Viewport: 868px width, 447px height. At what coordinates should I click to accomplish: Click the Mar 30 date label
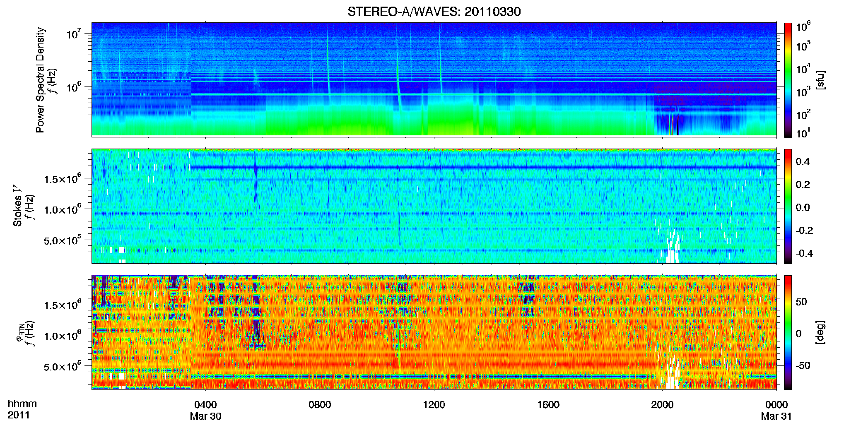coord(205,416)
